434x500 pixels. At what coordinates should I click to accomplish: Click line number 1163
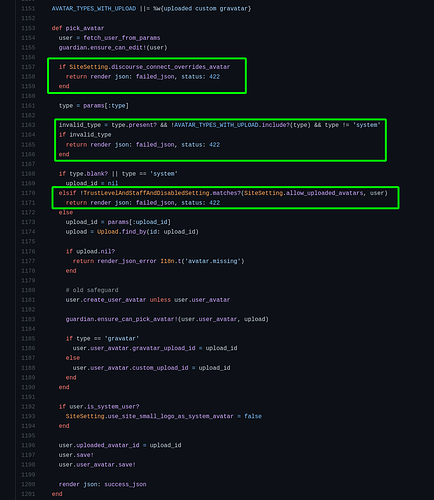coord(28,125)
